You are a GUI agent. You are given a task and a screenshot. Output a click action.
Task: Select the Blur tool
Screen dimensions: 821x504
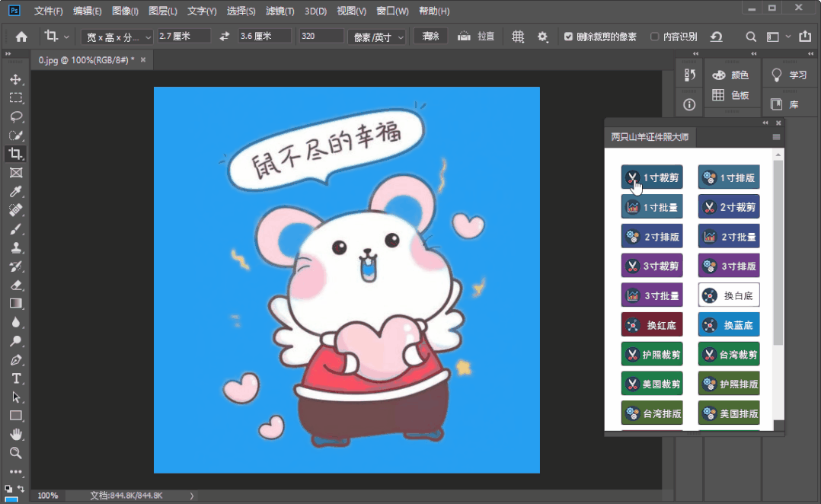16,322
